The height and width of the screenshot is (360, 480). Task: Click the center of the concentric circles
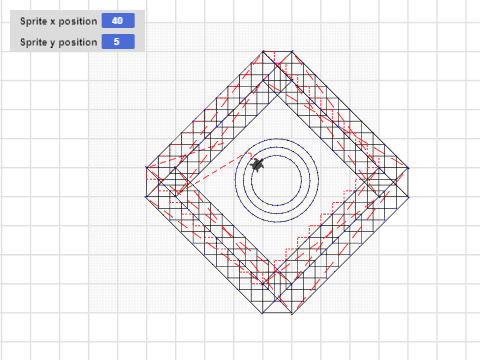(x=277, y=180)
